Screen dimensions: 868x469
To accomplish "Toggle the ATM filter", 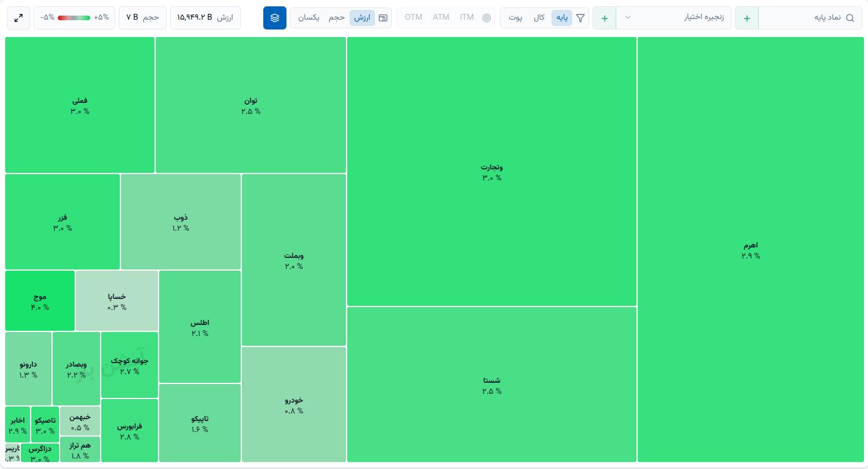I will click(x=441, y=17).
